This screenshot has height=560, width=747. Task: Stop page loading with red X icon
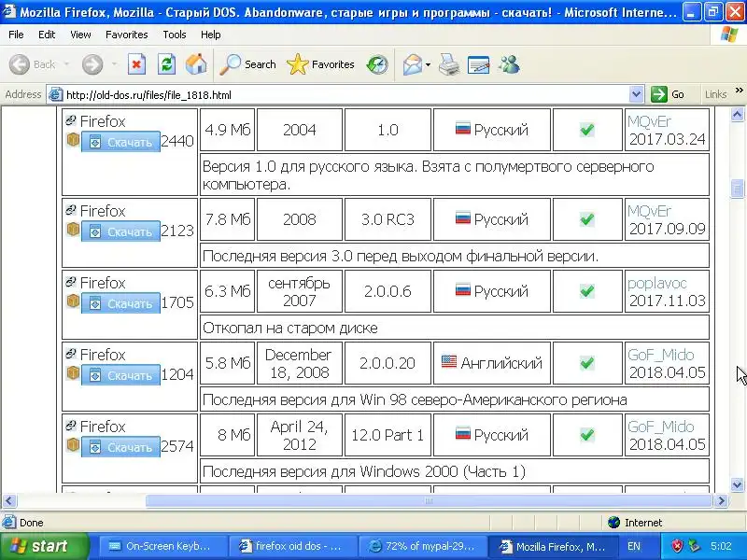(136, 64)
